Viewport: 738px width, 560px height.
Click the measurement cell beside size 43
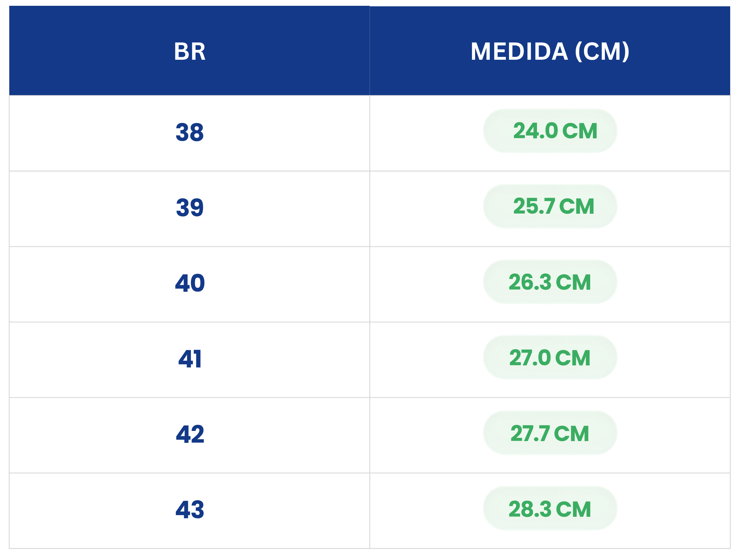(550, 511)
